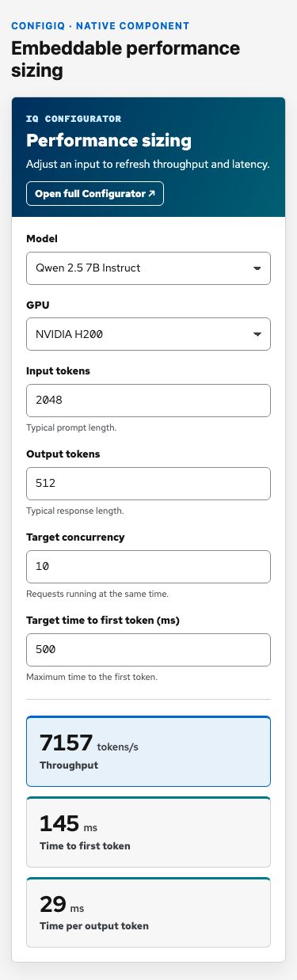This screenshot has height=980, width=297.
Task: Click the Embeddable performance sizing page title
Action: point(125,59)
